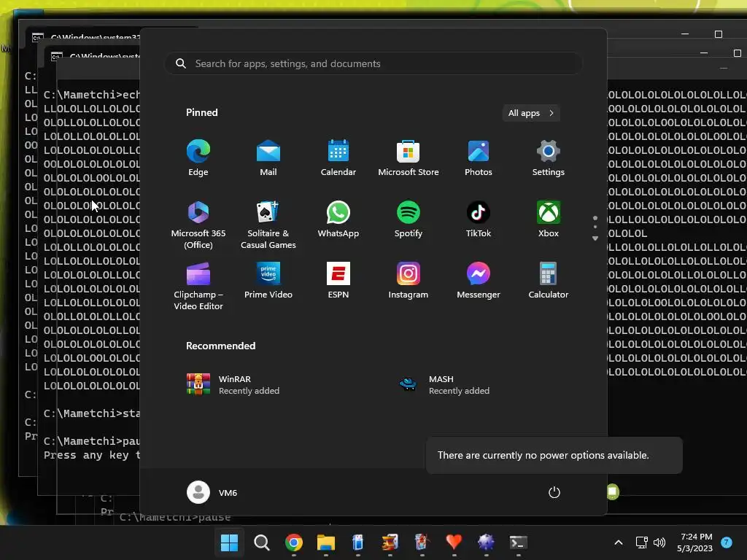Launch the Messenger app
Viewport: 747px width, 560px height.
pyautogui.click(x=479, y=281)
